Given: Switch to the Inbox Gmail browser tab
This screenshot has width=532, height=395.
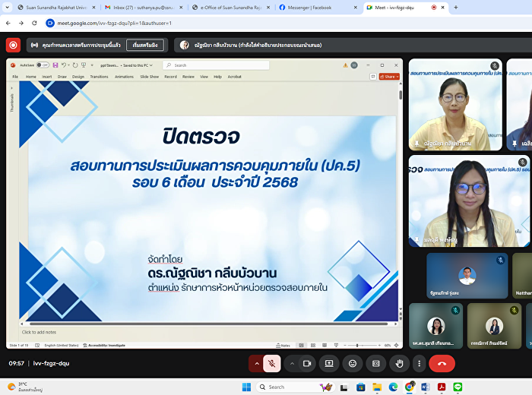Looking at the screenshot, I should point(144,7).
